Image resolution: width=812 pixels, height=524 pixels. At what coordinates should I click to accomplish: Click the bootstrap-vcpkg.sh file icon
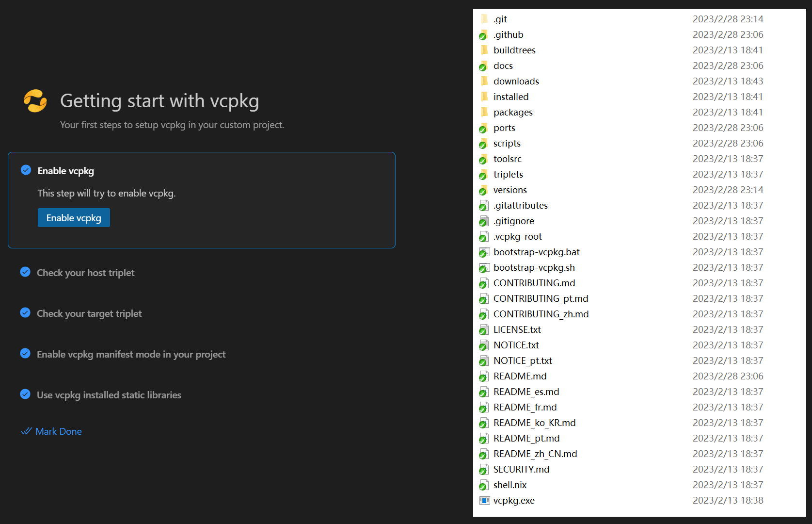click(484, 267)
